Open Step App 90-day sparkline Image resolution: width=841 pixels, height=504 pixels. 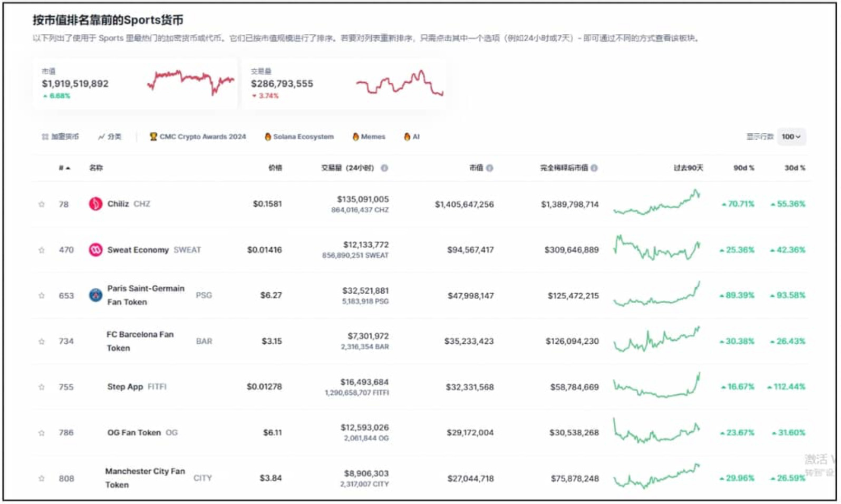[x=656, y=385]
